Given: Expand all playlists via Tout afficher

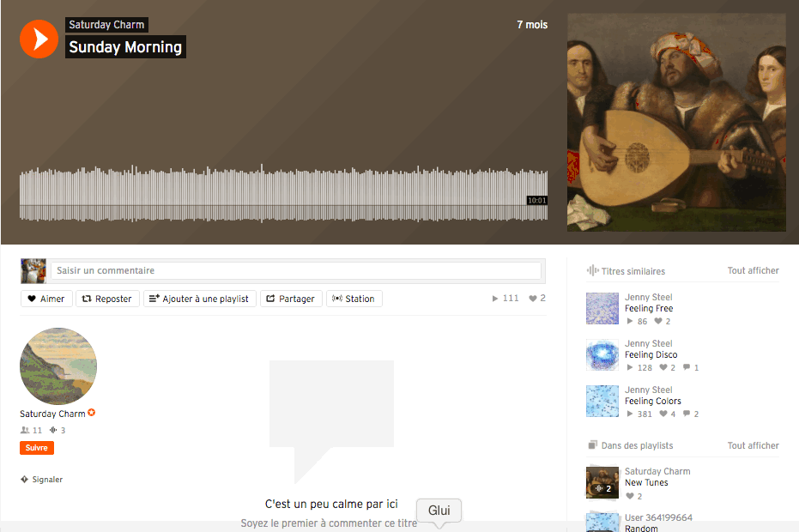Looking at the screenshot, I should (x=753, y=445).
